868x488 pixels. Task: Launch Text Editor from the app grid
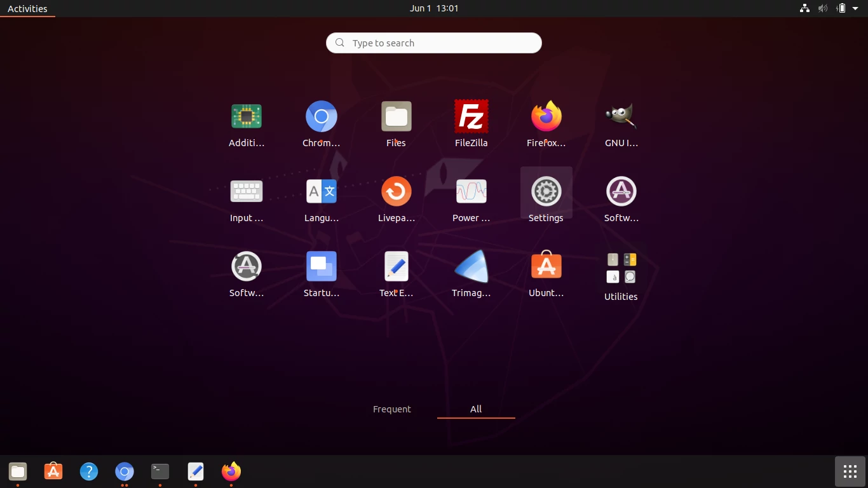point(397,274)
